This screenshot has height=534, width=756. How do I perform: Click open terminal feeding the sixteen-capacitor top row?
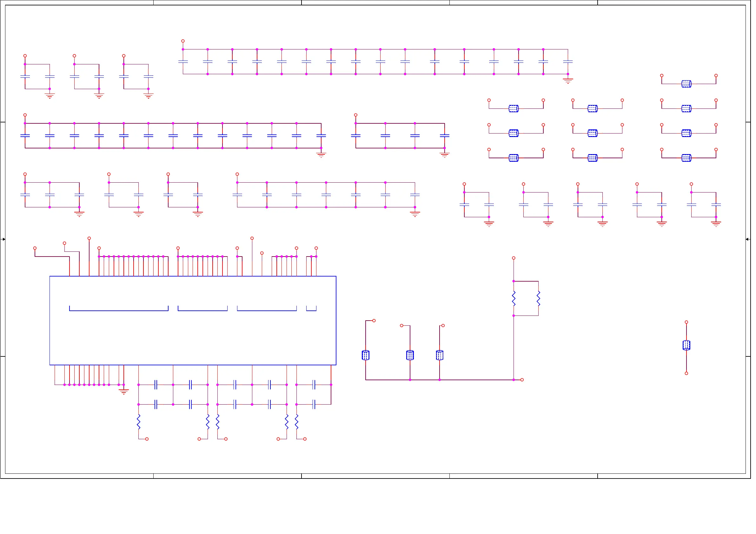pyautogui.click(x=183, y=41)
